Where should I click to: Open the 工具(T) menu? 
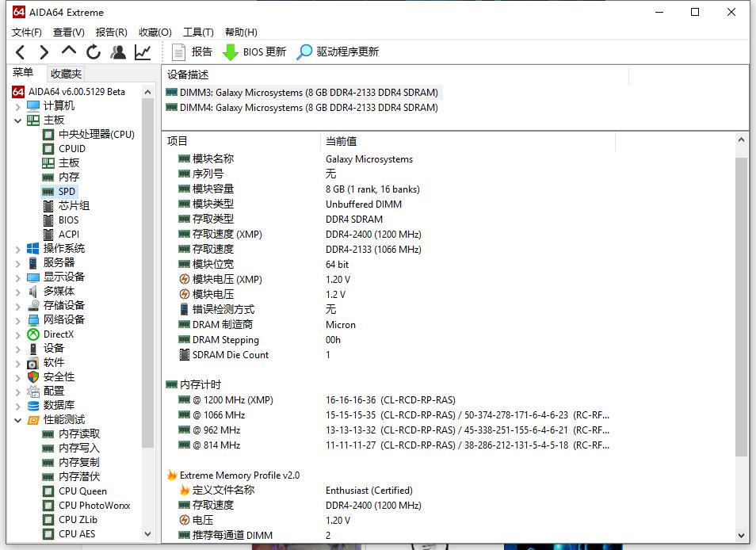(198, 32)
